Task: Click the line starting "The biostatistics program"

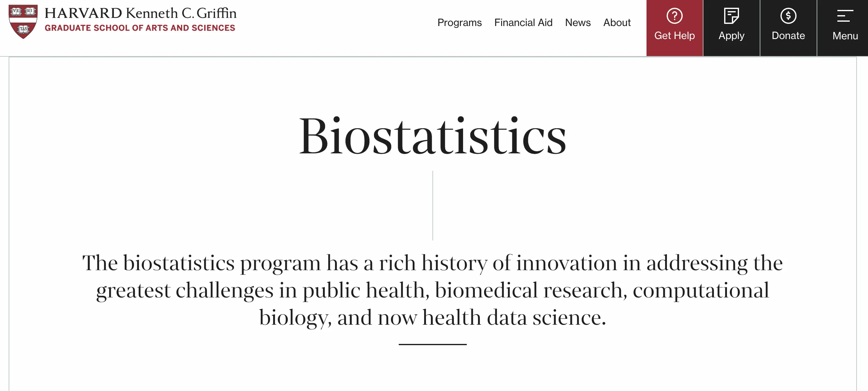Action: (433, 263)
